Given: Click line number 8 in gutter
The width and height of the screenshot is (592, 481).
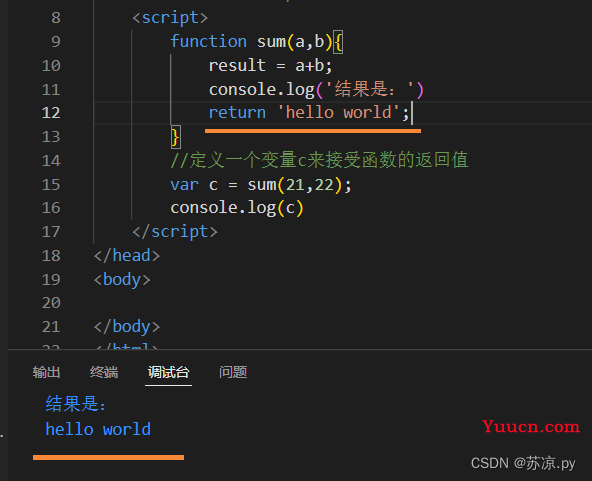Looking at the screenshot, I should click(x=56, y=18).
